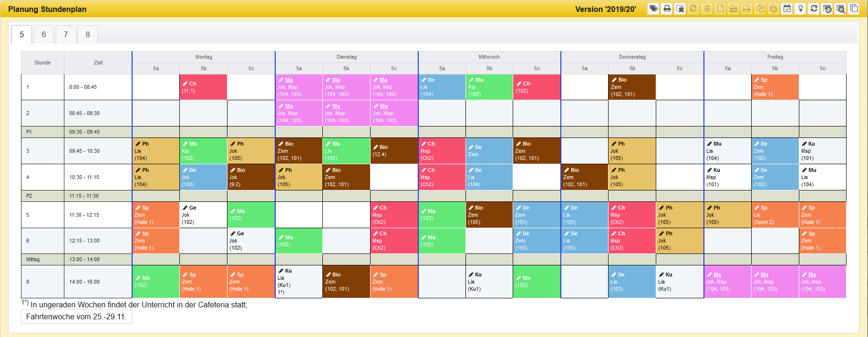Click the window search magnifier icon
Screen dimensions: 868x337
(840, 9)
